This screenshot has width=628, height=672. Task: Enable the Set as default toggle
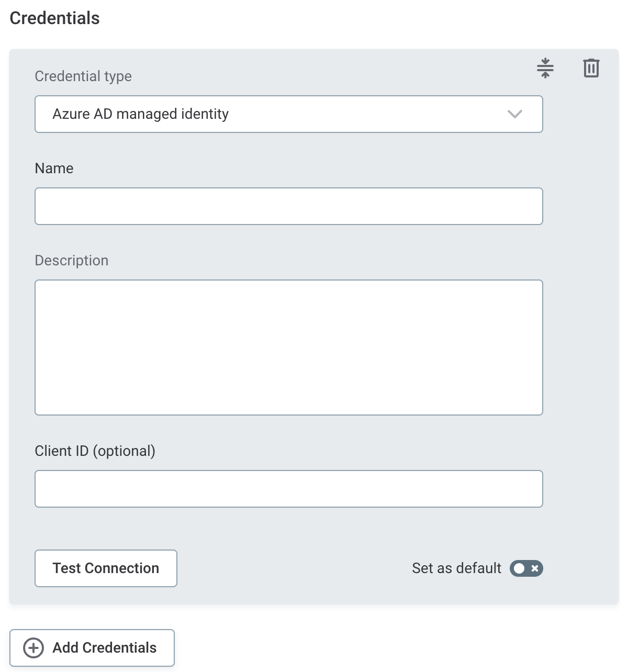coord(526,568)
